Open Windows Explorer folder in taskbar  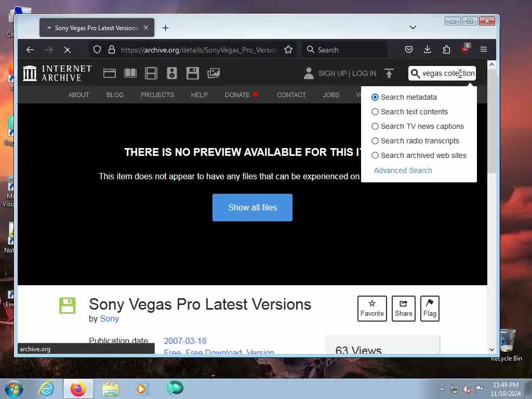tap(111, 389)
